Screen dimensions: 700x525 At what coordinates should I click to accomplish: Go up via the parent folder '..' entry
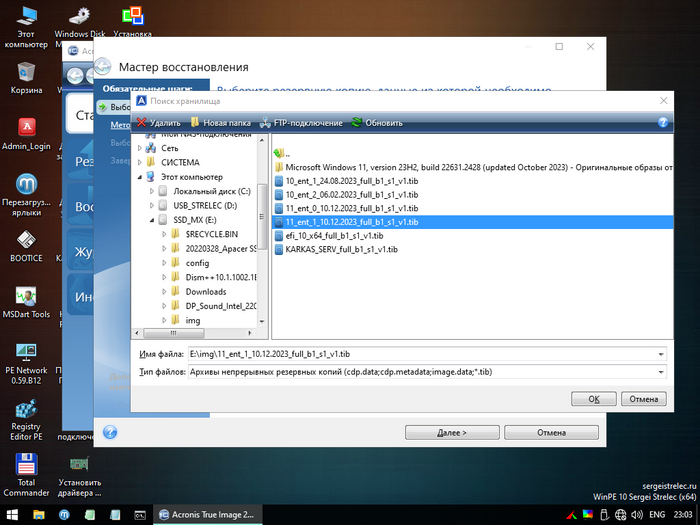tap(282, 154)
